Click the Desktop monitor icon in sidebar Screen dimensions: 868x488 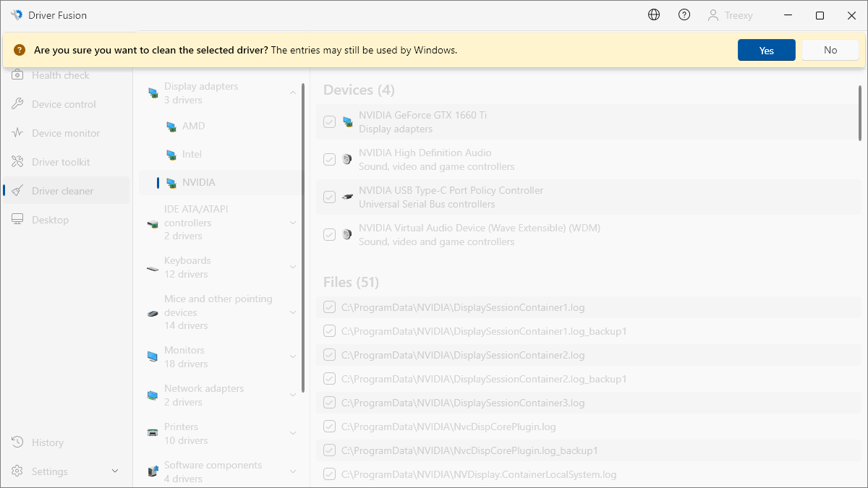18,220
